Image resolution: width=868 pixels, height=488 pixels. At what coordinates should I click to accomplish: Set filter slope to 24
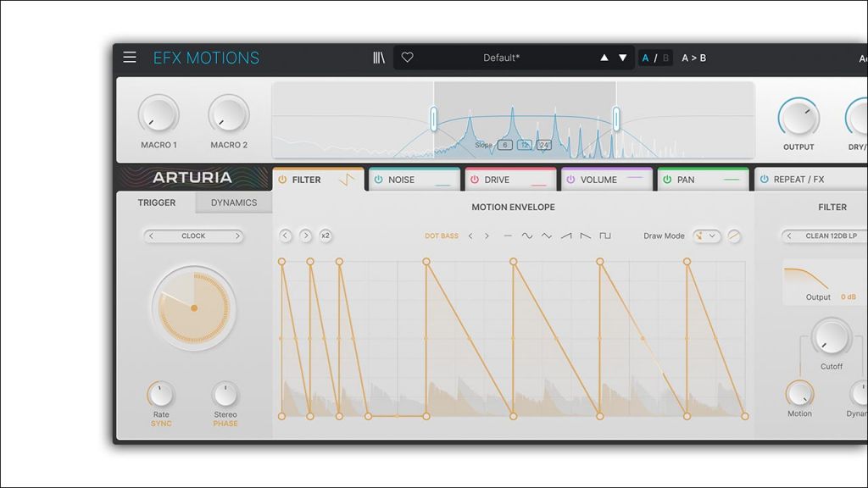(x=544, y=145)
